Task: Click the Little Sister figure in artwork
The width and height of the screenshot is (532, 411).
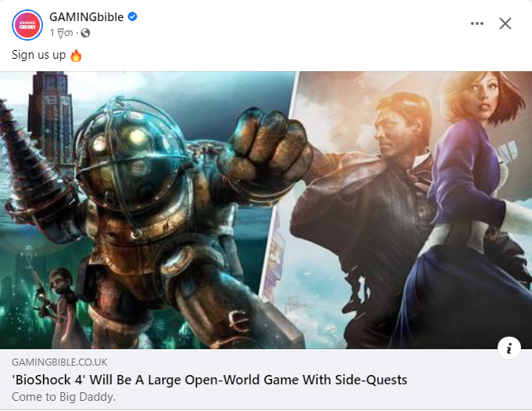Action: [x=63, y=307]
